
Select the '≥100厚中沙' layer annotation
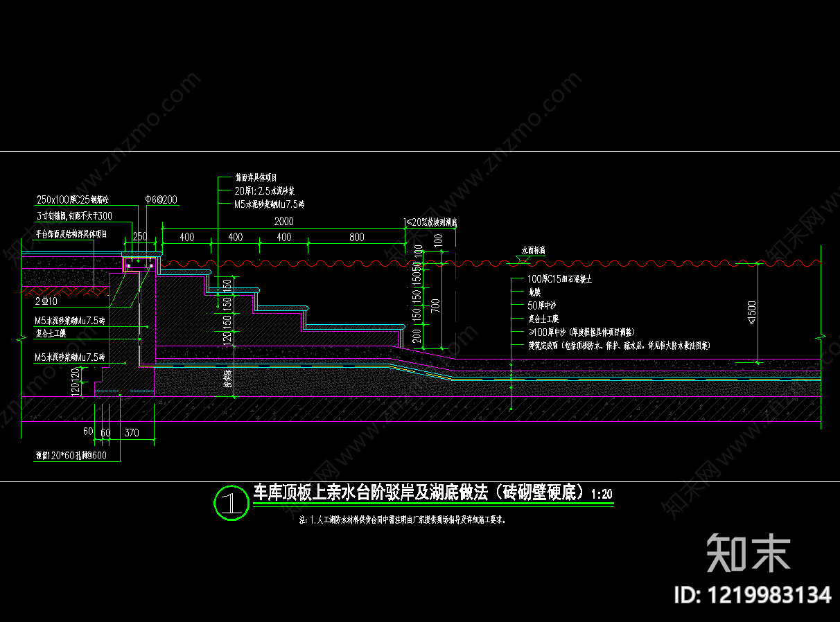[581, 332]
